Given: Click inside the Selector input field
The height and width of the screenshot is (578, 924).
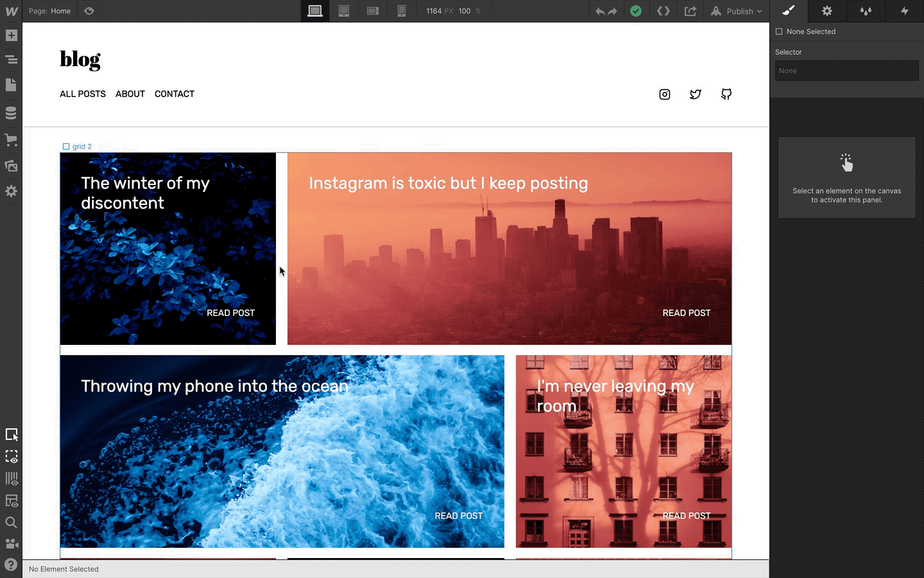Looking at the screenshot, I should click(x=846, y=71).
